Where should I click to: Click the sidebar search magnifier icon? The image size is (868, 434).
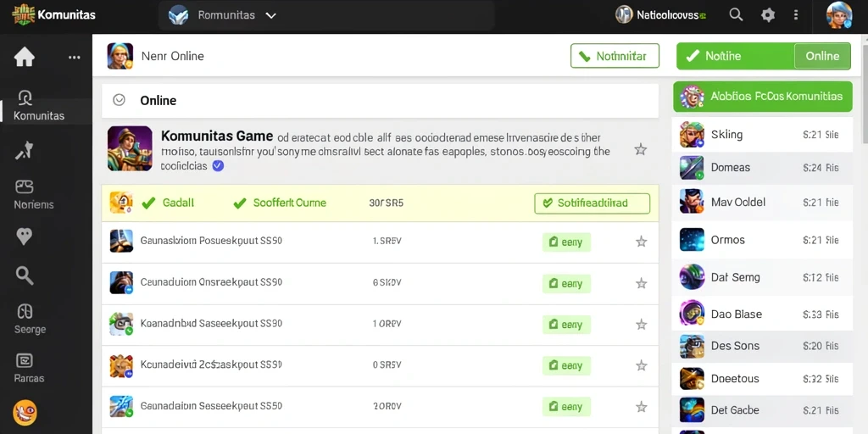coord(25,275)
